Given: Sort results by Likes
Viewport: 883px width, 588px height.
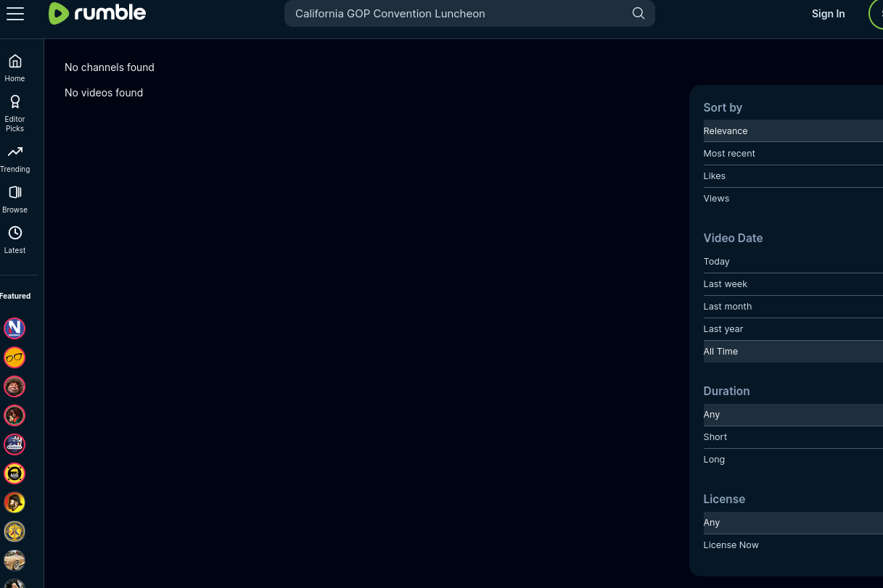Looking at the screenshot, I should [793, 176].
